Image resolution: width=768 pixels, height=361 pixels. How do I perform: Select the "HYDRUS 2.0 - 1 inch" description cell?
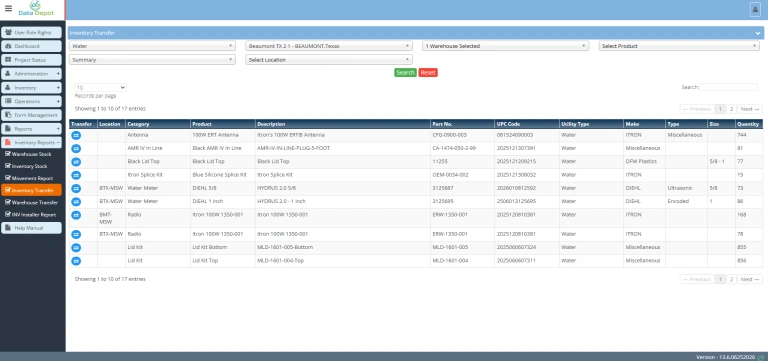pyautogui.click(x=343, y=201)
